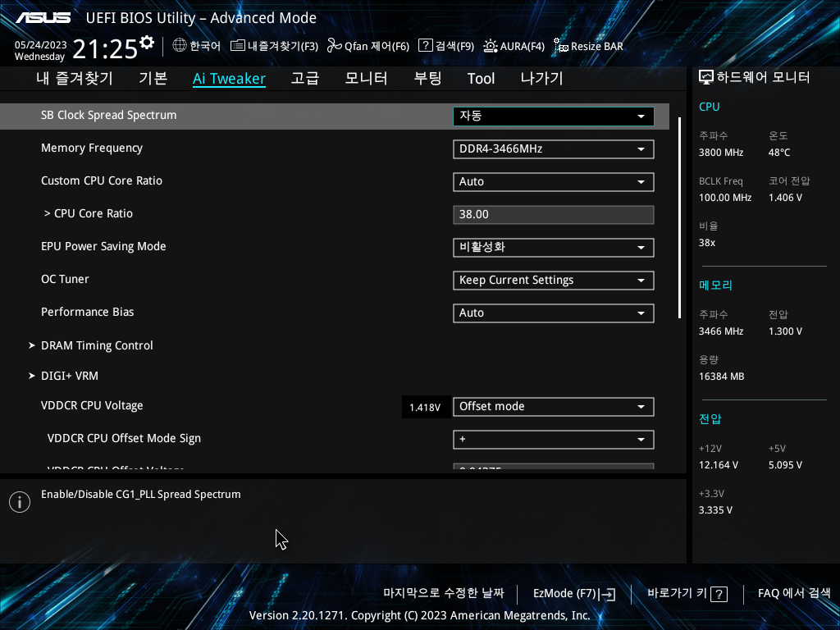Switch to 고급 tab
This screenshot has width=840, height=630.
pos(305,78)
